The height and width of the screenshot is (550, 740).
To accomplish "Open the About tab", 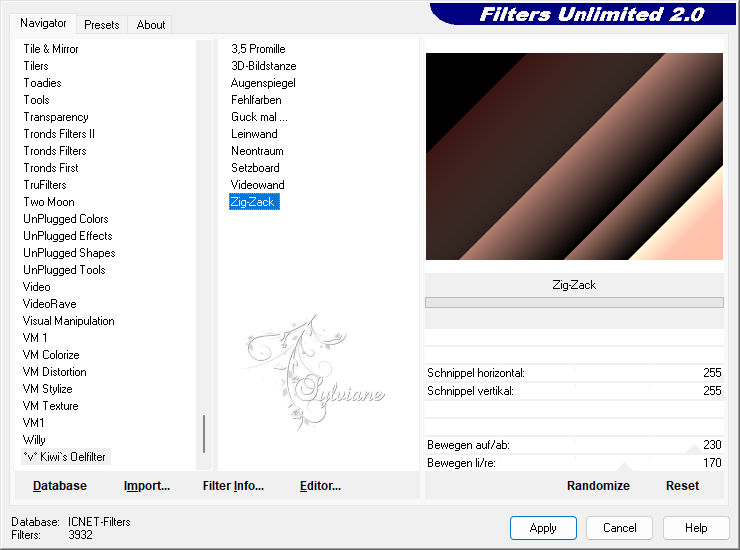I will [151, 25].
